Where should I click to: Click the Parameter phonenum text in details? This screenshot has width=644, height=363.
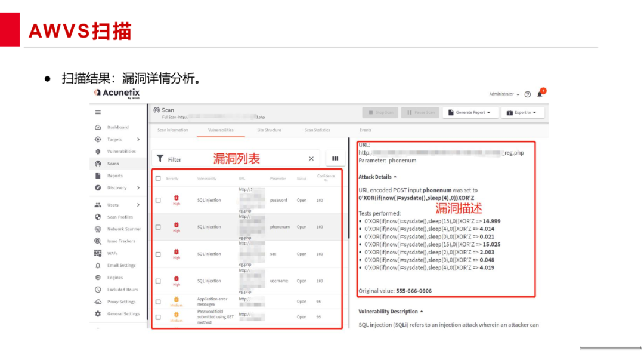click(388, 161)
